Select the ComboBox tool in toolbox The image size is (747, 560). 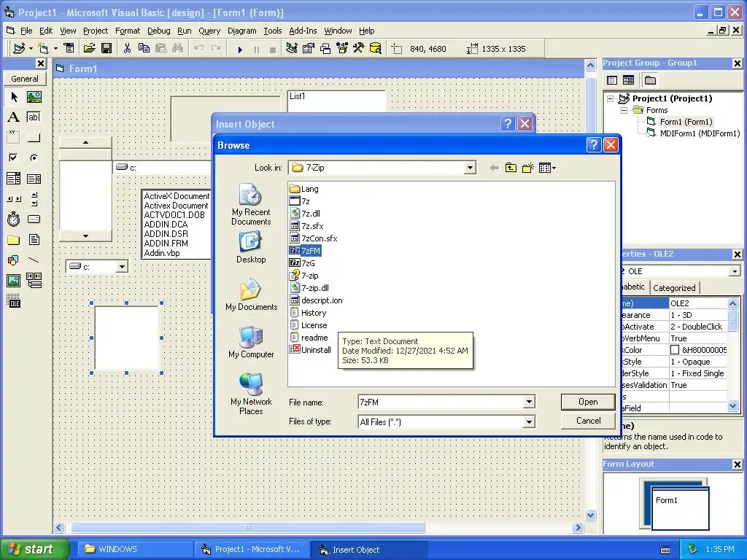coord(14,179)
